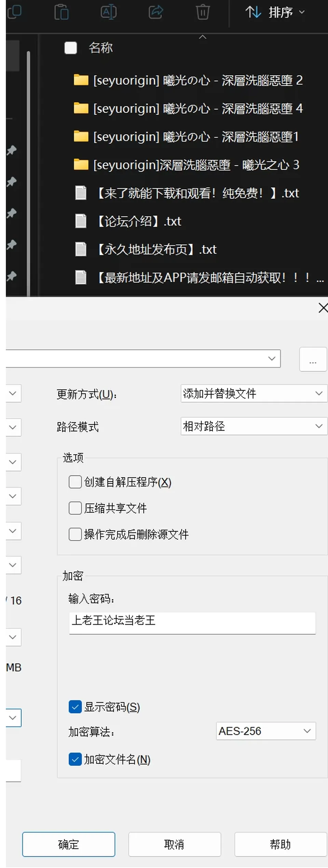Enable 操作完成后删除源文件 checkbox
The height and width of the screenshot is (868, 328).
coord(75,534)
